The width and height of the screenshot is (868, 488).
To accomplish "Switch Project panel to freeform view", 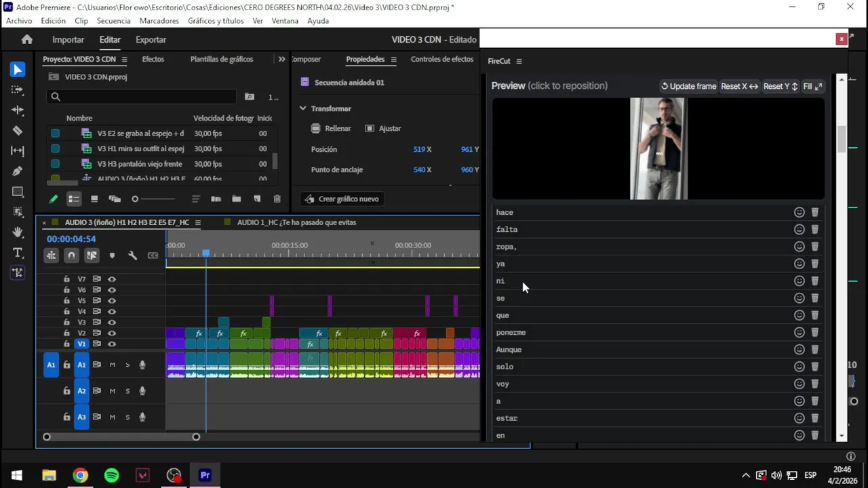I will click(x=115, y=199).
